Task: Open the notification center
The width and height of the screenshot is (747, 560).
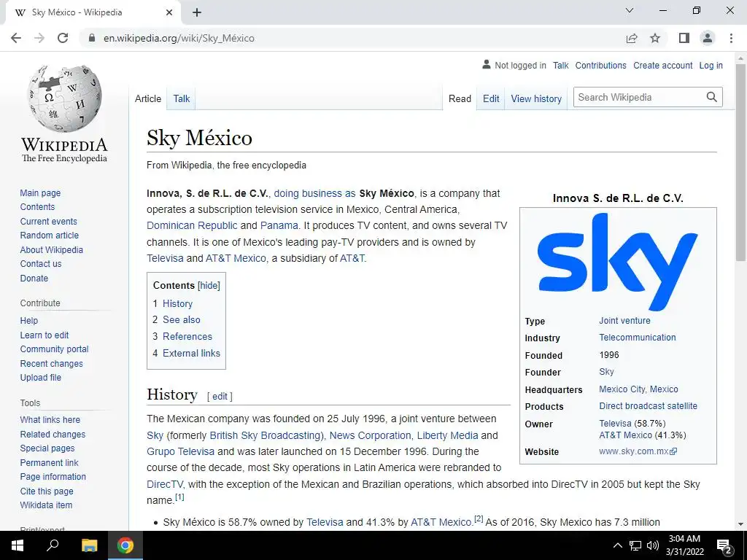Action: point(724,545)
